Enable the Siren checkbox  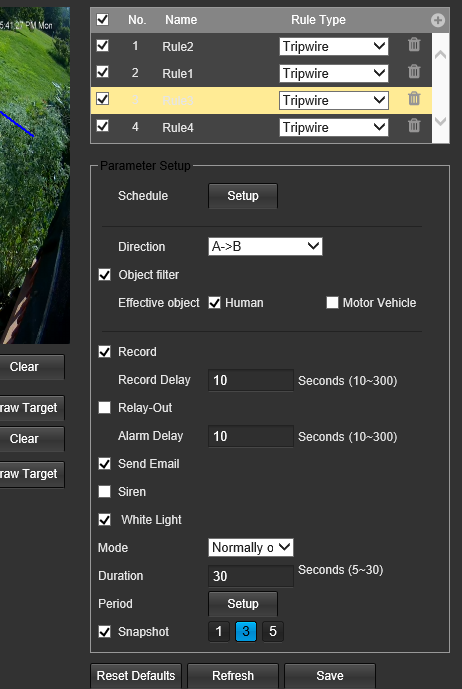pos(105,491)
